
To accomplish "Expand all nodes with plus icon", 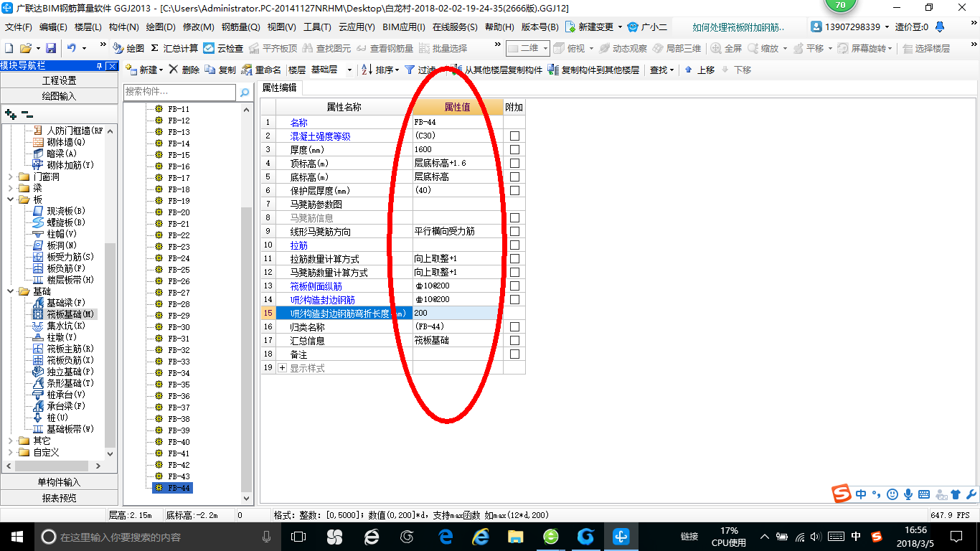I will coord(10,113).
